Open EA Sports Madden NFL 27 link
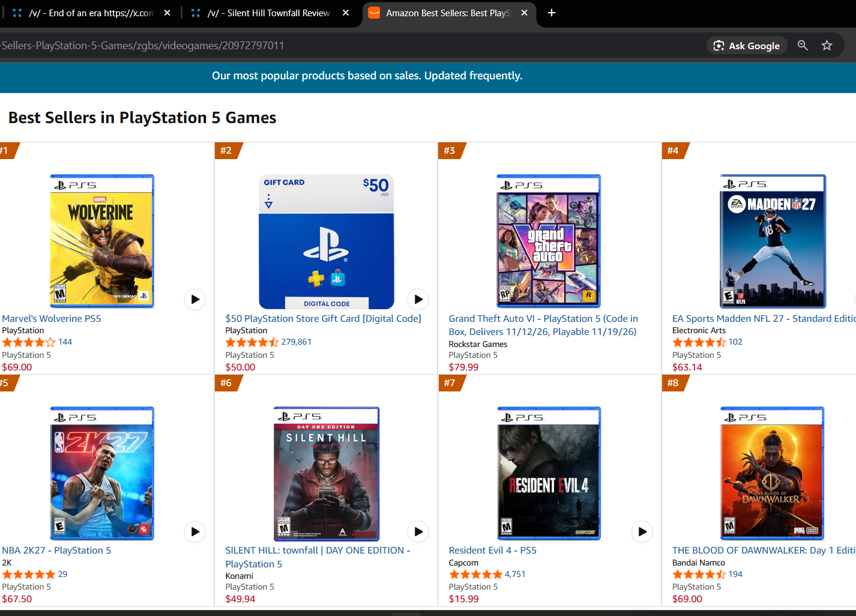Image resolution: width=856 pixels, height=616 pixels. click(x=764, y=318)
